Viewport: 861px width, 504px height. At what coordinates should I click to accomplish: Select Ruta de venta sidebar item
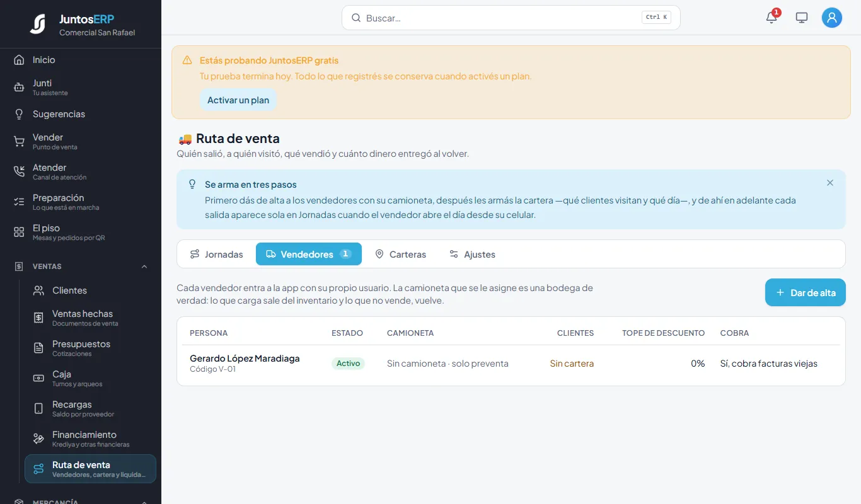(90, 469)
